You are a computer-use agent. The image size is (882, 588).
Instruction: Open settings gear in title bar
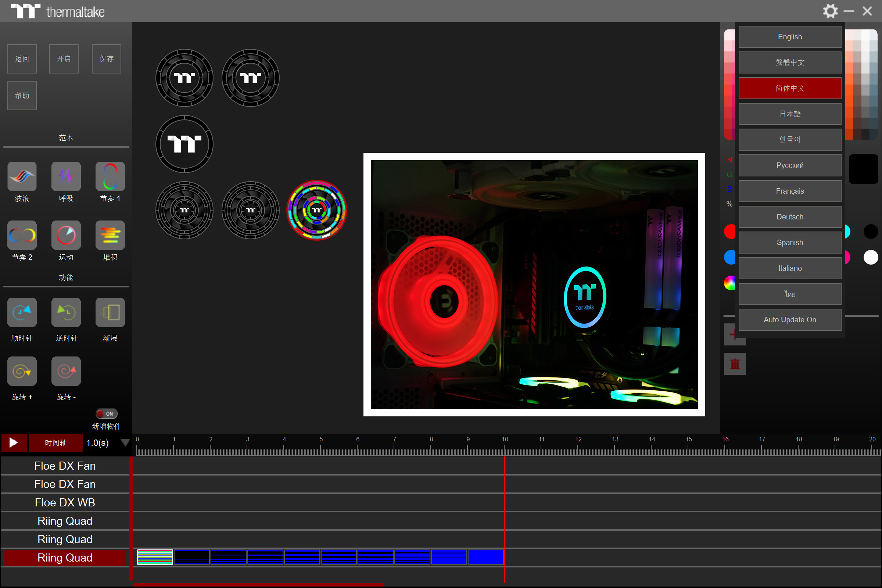(830, 11)
